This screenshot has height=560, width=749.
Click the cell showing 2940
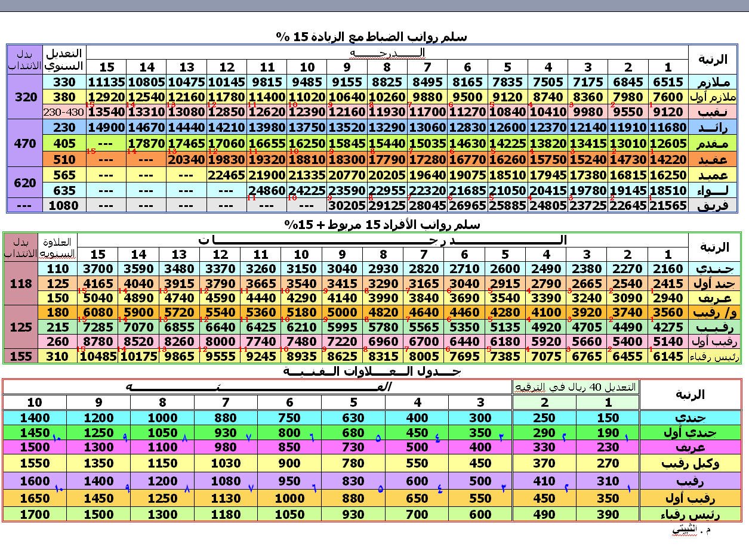point(668,298)
